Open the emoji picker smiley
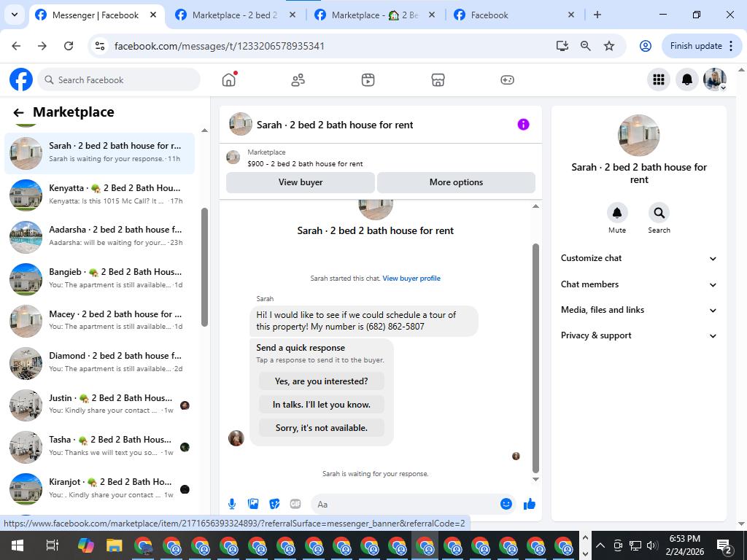 [506, 504]
